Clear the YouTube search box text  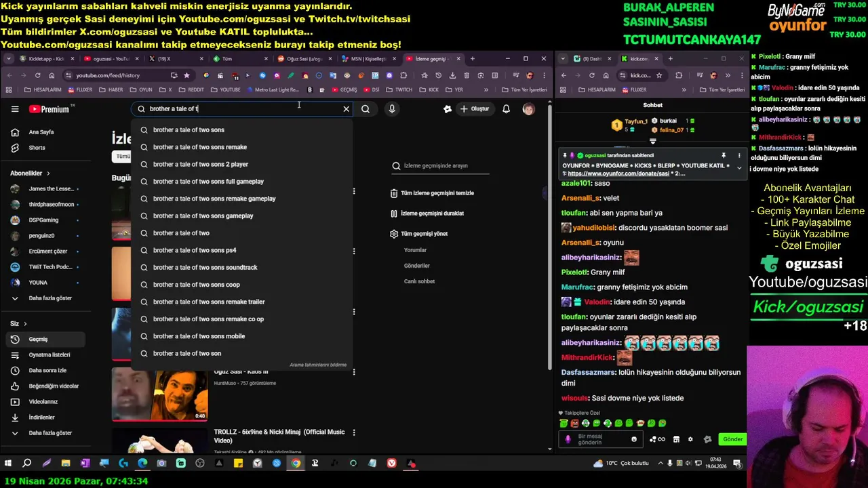pyautogui.click(x=346, y=108)
